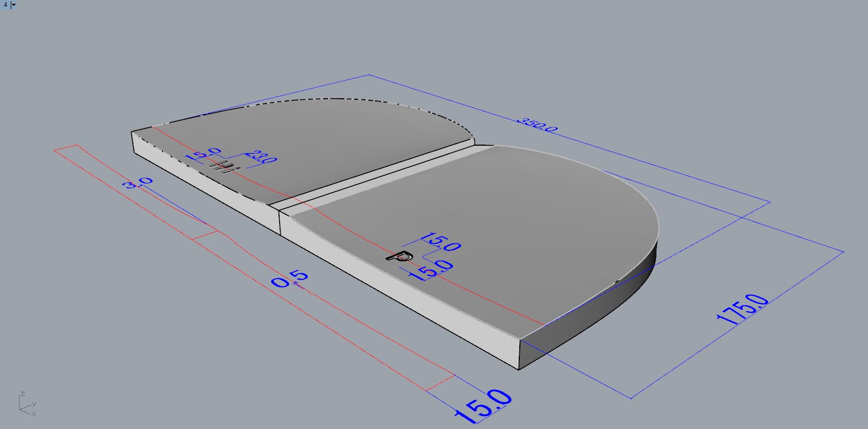Select the large 15.0 dimension at bottom

(x=484, y=406)
